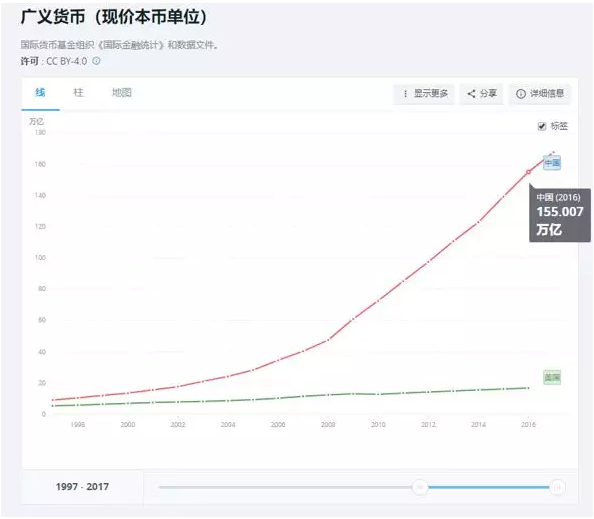Click the 中国 (2016) 155.007 tooltip

tap(560, 214)
